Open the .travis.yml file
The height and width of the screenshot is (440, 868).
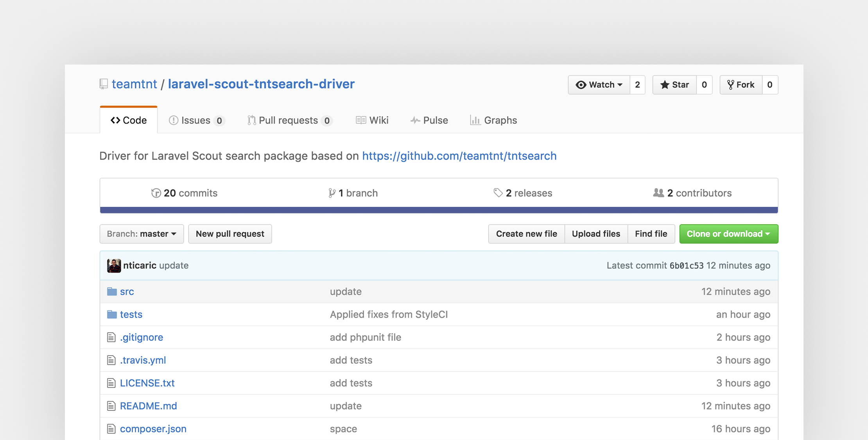[x=143, y=360]
